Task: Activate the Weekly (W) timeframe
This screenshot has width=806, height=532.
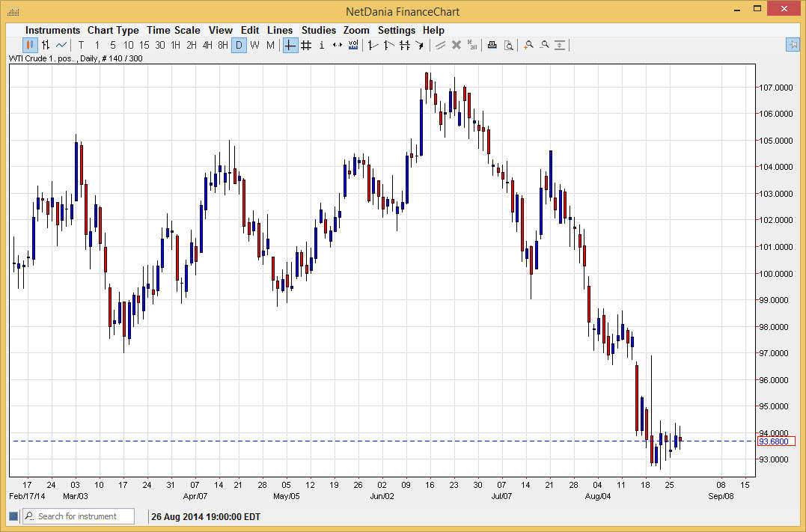Action: coord(254,45)
